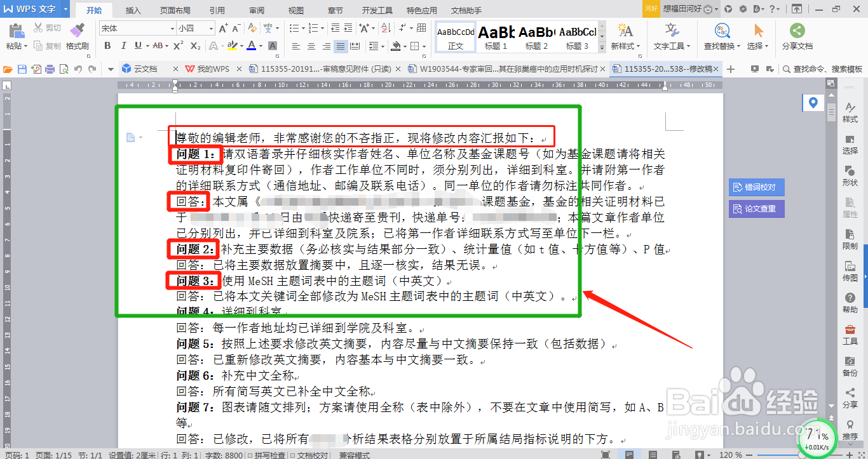Screen dimensions: 868x459
Task: Open the 引用 tab
Action: [217, 11]
